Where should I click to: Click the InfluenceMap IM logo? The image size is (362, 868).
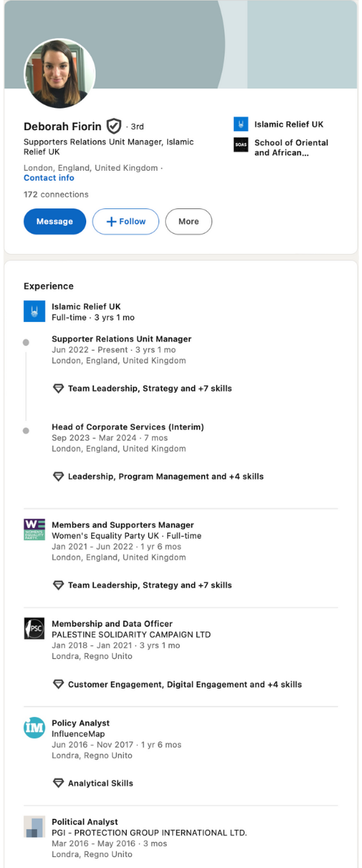[x=34, y=728]
